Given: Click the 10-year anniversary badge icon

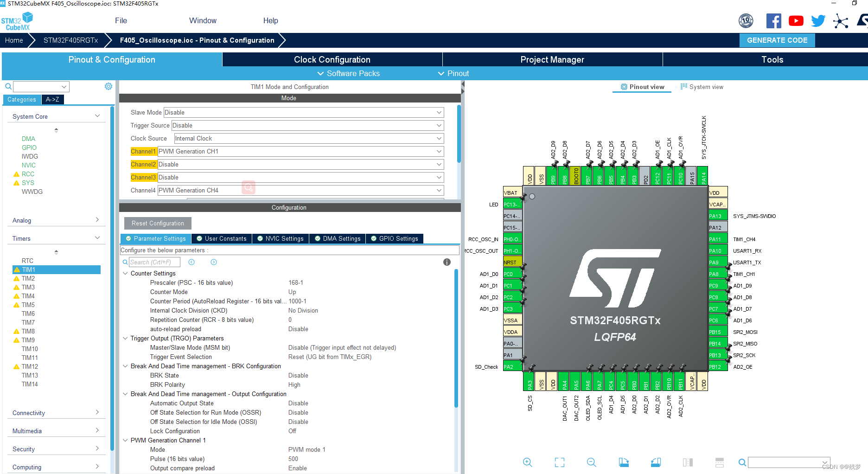Looking at the screenshot, I should 746,21.
